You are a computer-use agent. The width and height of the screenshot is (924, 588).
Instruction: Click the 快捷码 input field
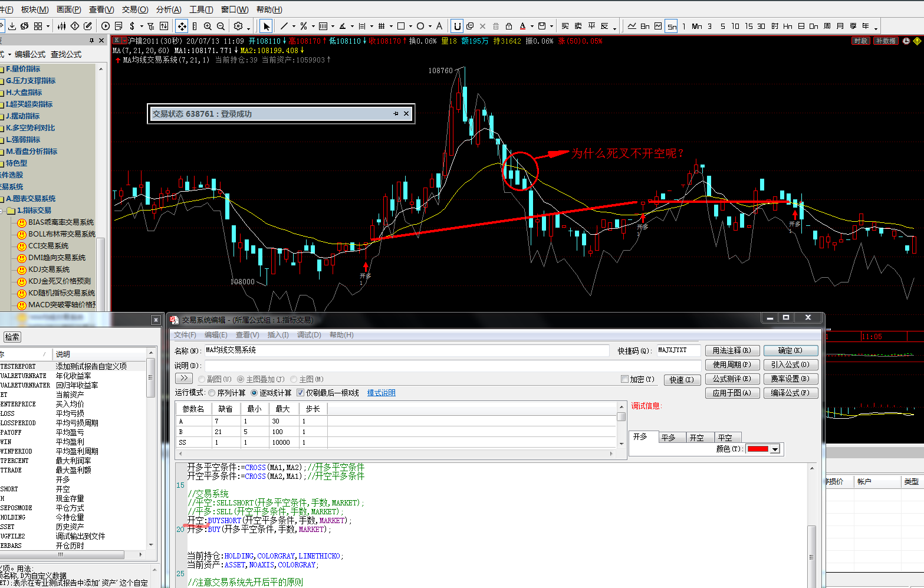[679, 350]
